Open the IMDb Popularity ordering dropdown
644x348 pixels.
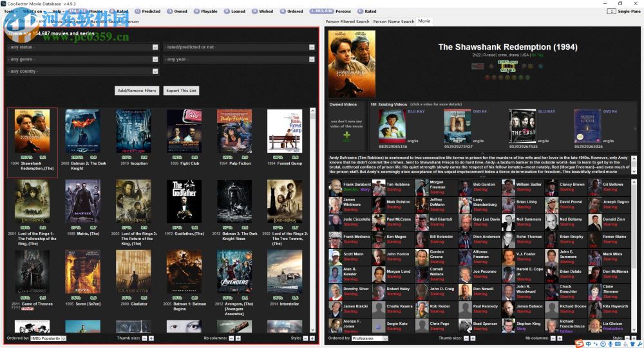(48, 338)
